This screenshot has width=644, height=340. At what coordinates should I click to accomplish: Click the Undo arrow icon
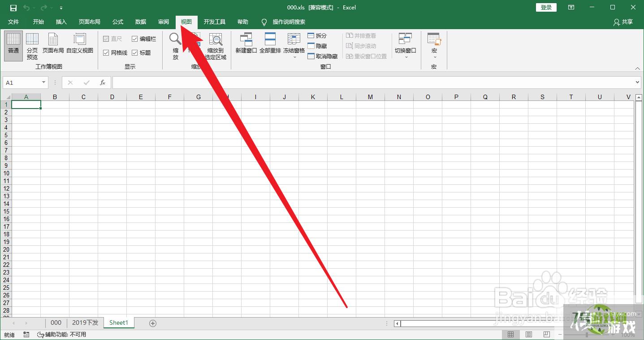point(27,8)
